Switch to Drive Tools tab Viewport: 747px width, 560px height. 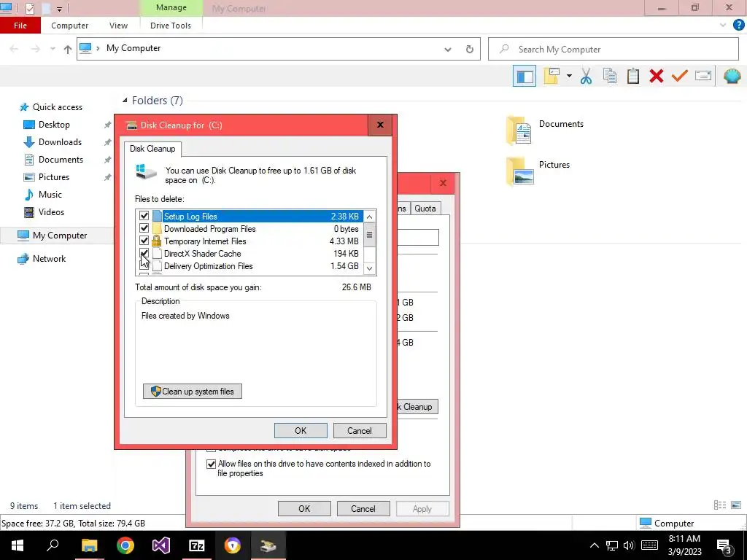171,26
